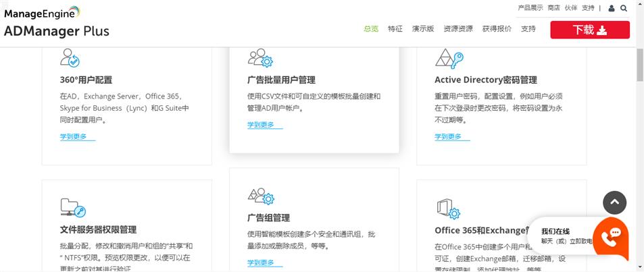Select the 特征 navigation tab

pyautogui.click(x=395, y=29)
